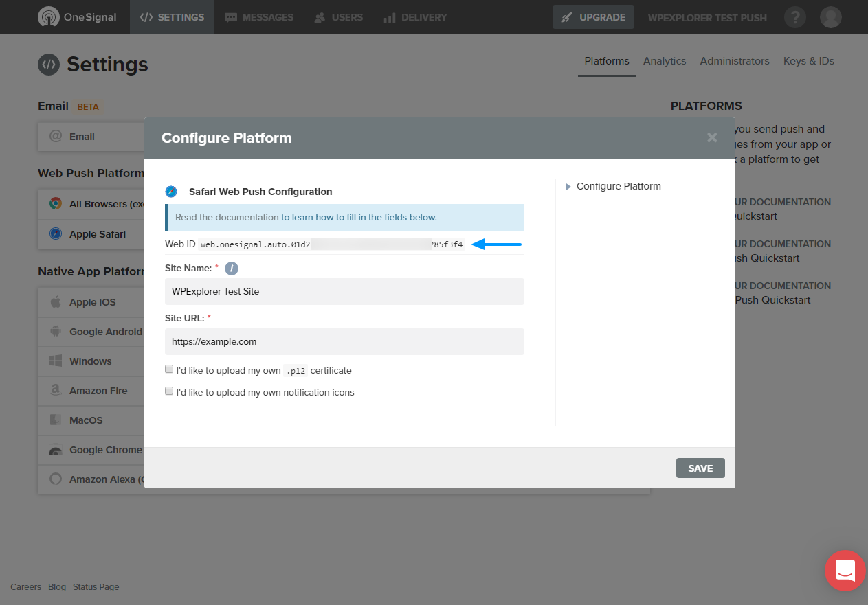
Task: Enable upload my own .p12 certificate
Action: pyautogui.click(x=169, y=369)
